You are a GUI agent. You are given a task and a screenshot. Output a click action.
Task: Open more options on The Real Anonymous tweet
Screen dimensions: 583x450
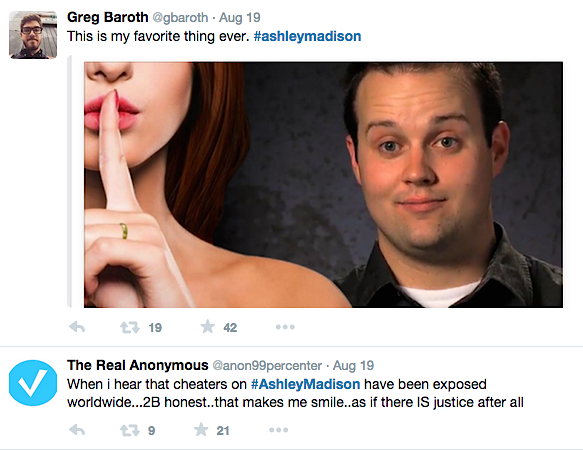point(278,430)
